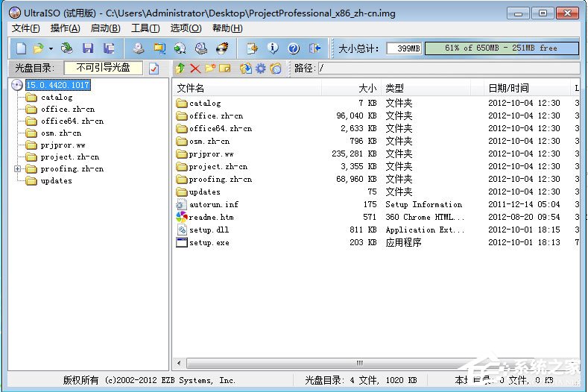Select the 15.0.4420.1017 disc root node
The width and height of the screenshot is (588, 392).
(x=57, y=85)
